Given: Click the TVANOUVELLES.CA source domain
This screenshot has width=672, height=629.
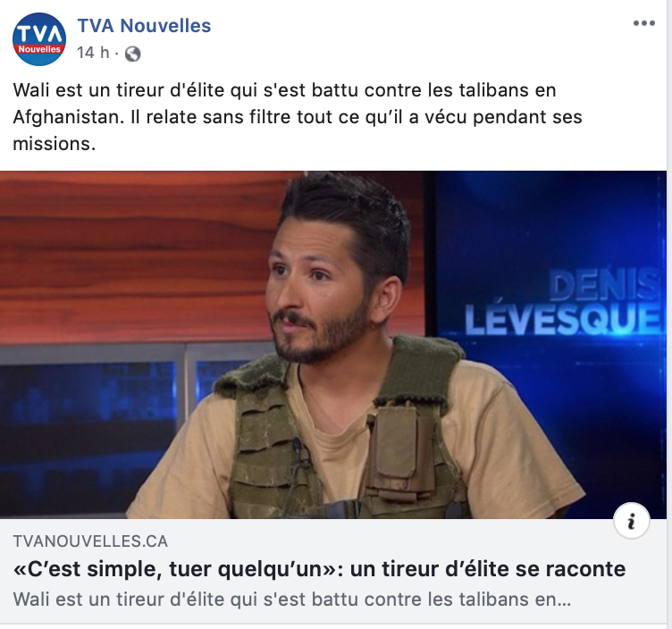Looking at the screenshot, I should click(90, 541).
